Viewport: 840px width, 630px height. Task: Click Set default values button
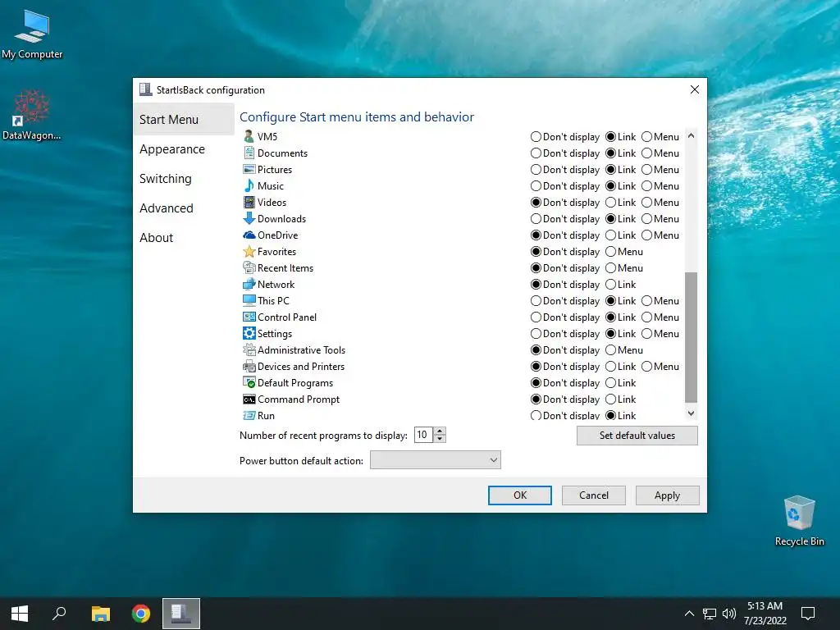click(637, 436)
